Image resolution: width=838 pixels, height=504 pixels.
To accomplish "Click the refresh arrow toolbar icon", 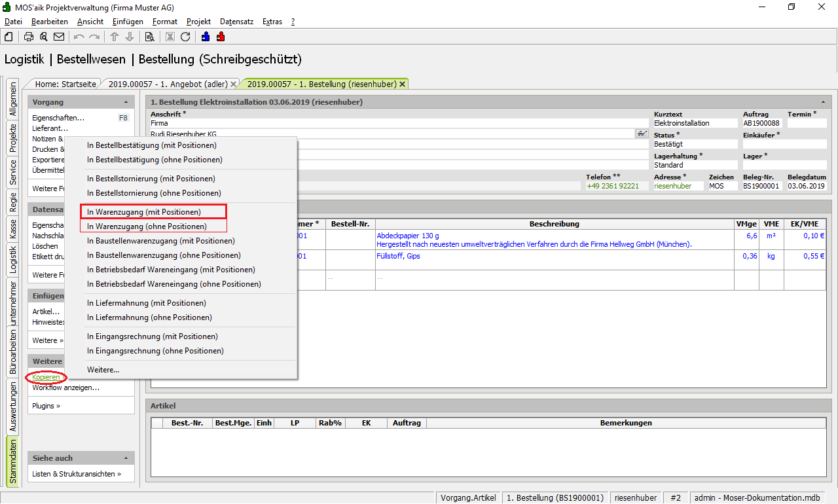I will (185, 37).
